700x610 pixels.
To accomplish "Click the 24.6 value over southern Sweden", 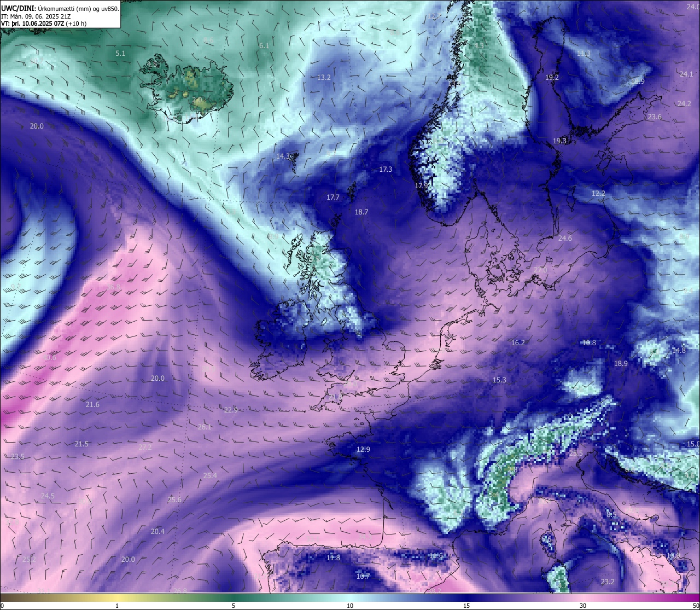I will point(565,239).
